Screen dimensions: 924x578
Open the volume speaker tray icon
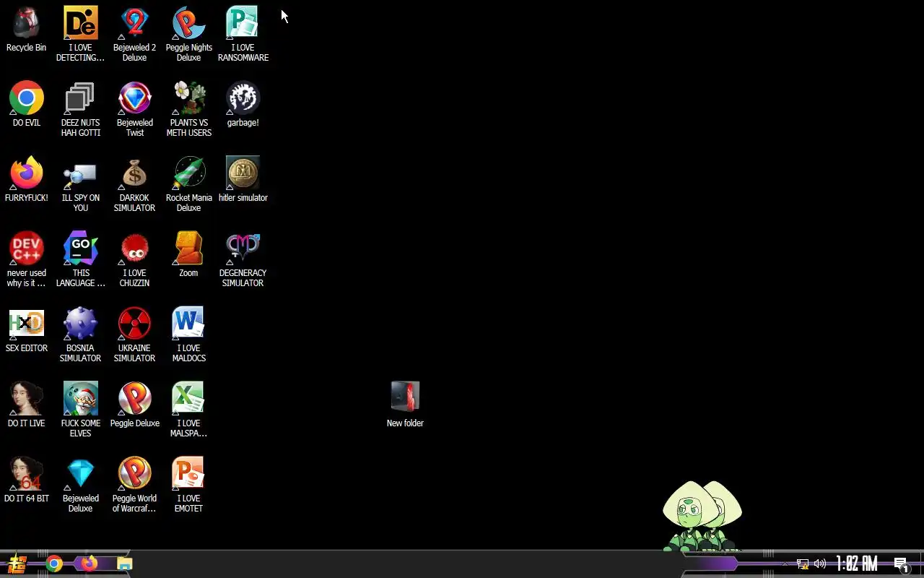coord(820,564)
